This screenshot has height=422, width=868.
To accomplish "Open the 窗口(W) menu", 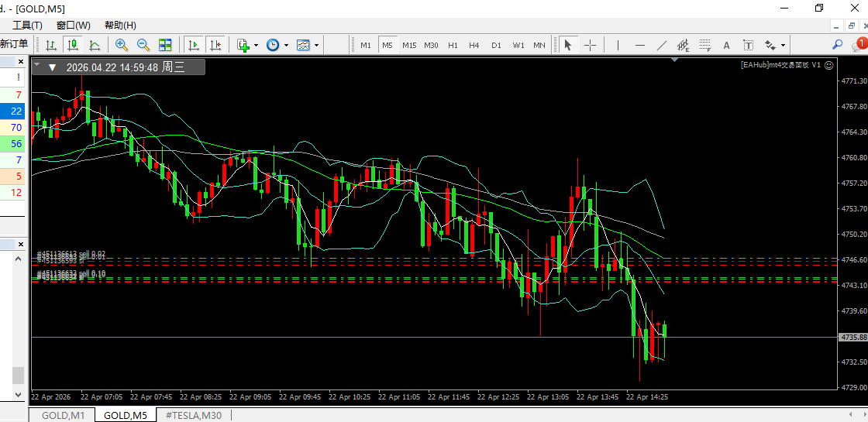I will [x=74, y=26].
